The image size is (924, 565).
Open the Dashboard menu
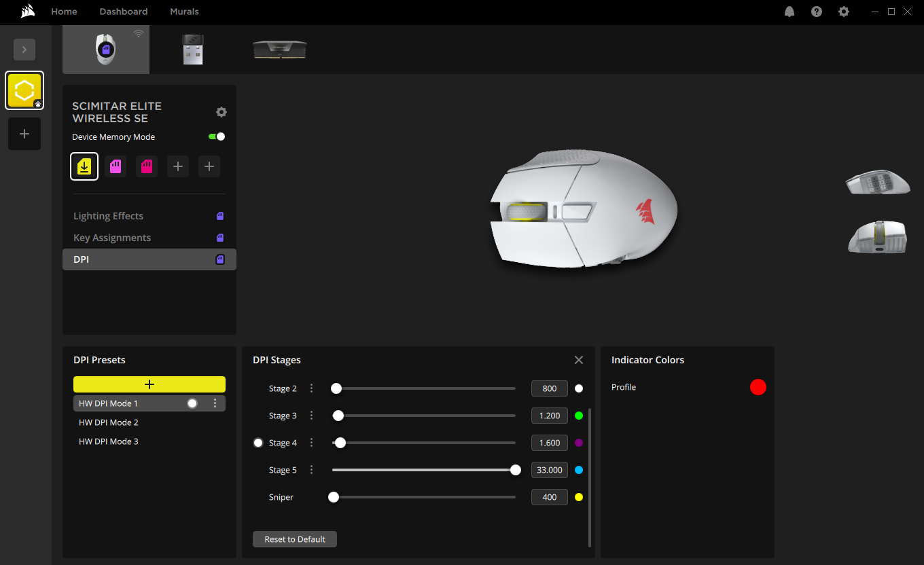pos(124,12)
